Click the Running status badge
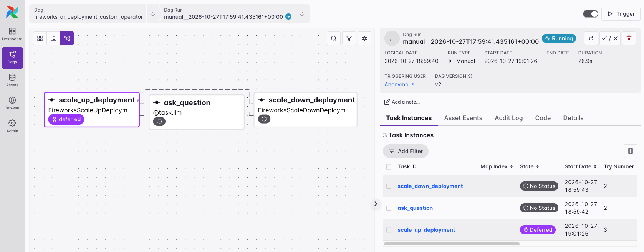 559,38
